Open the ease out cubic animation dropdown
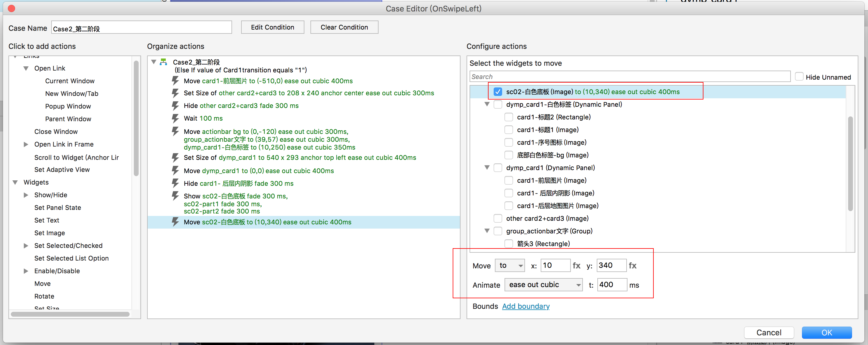This screenshot has height=345, width=868. (543, 285)
